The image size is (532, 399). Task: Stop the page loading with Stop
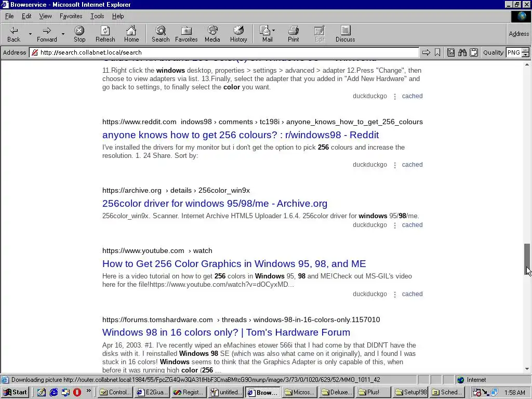pyautogui.click(x=79, y=34)
